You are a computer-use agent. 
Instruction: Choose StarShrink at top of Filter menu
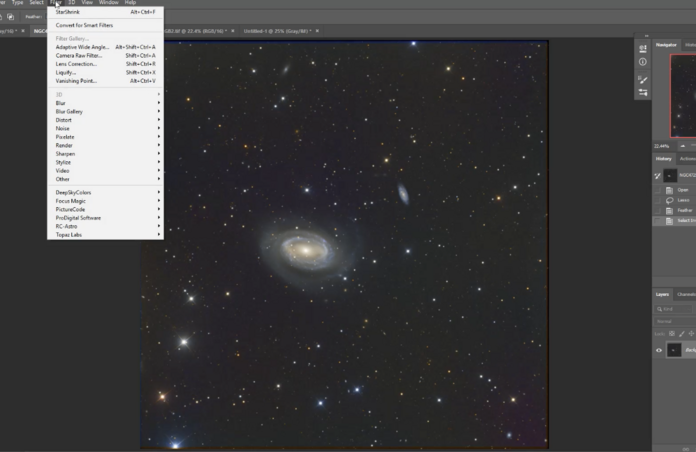[106, 12]
